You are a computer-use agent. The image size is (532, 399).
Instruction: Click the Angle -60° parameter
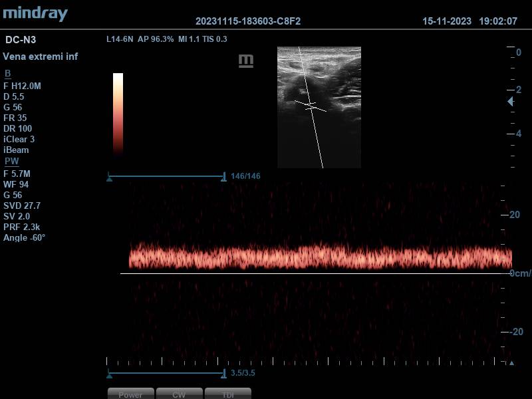[25, 237]
